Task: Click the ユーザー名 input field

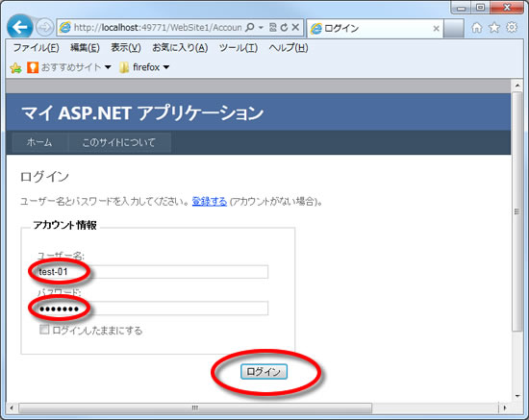Action: tap(153, 272)
